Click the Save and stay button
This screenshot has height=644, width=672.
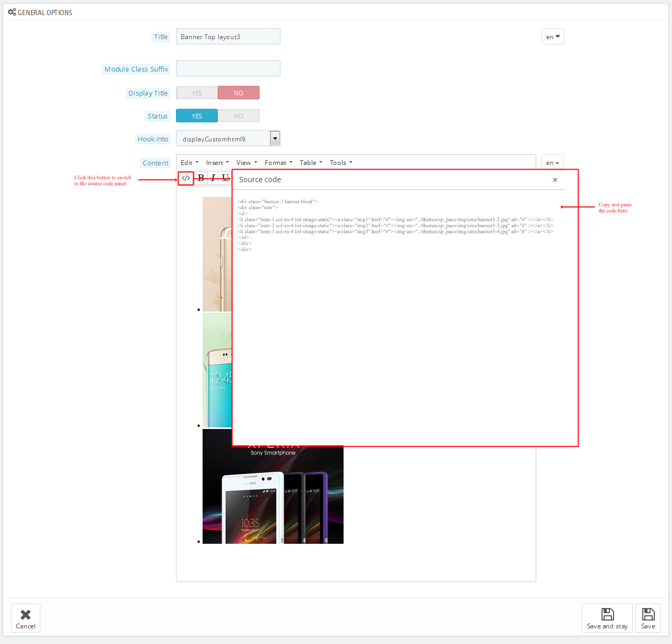[607, 618]
